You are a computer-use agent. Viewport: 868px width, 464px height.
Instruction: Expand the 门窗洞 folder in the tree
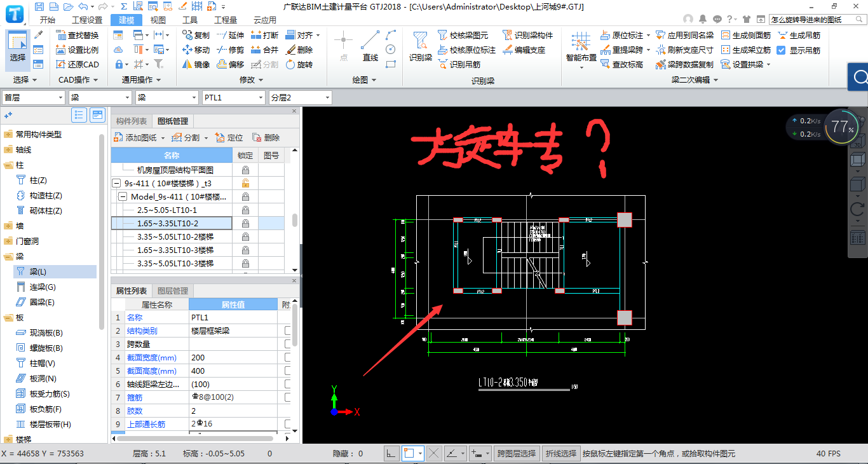pyautogui.click(x=8, y=241)
